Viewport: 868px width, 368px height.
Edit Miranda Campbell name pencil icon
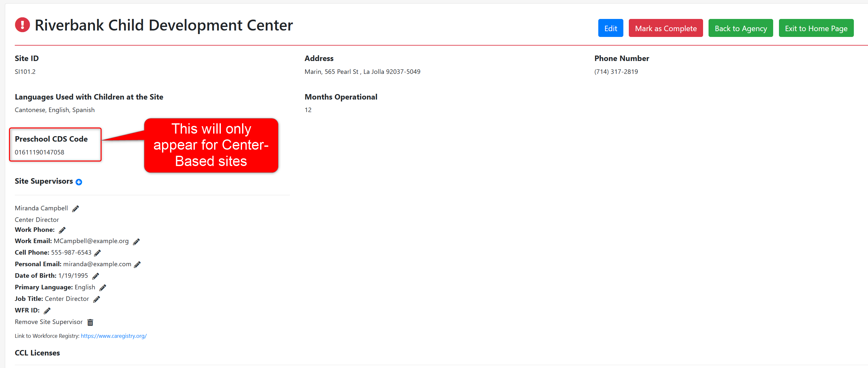point(76,209)
